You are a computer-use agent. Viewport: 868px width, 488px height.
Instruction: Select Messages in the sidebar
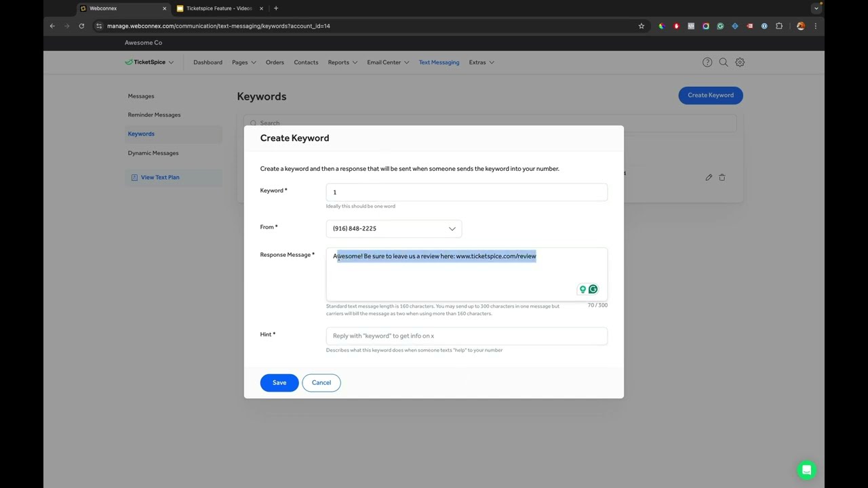[x=141, y=96]
